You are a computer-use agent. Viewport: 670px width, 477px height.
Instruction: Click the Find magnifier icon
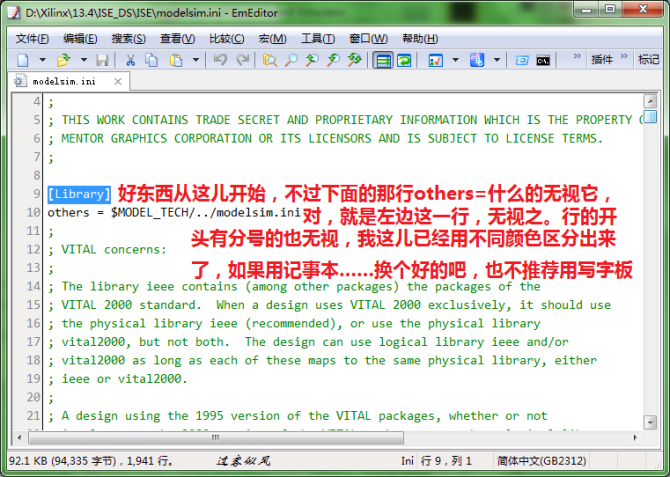pos(291,60)
